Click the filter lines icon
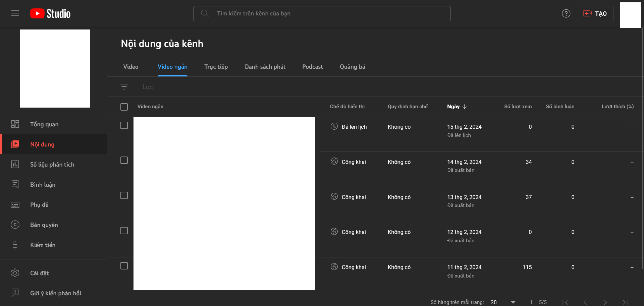Viewport: 644px width, 306px height. 124,87
